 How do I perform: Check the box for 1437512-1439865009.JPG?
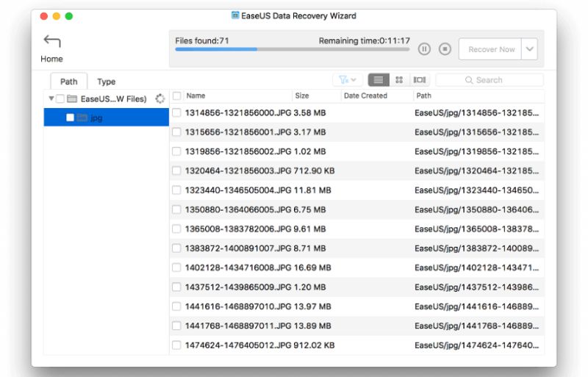click(x=176, y=287)
